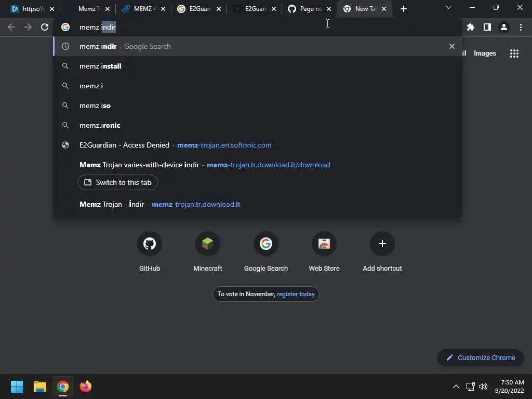
Task: Reload the page with the refresh icon
Action: coord(45,27)
